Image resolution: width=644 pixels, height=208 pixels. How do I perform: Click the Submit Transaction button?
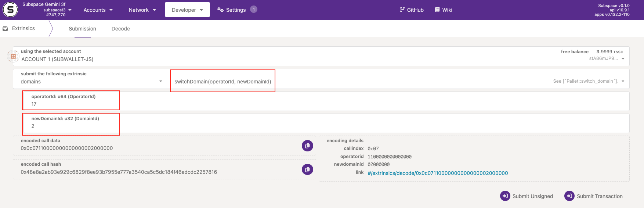point(594,196)
